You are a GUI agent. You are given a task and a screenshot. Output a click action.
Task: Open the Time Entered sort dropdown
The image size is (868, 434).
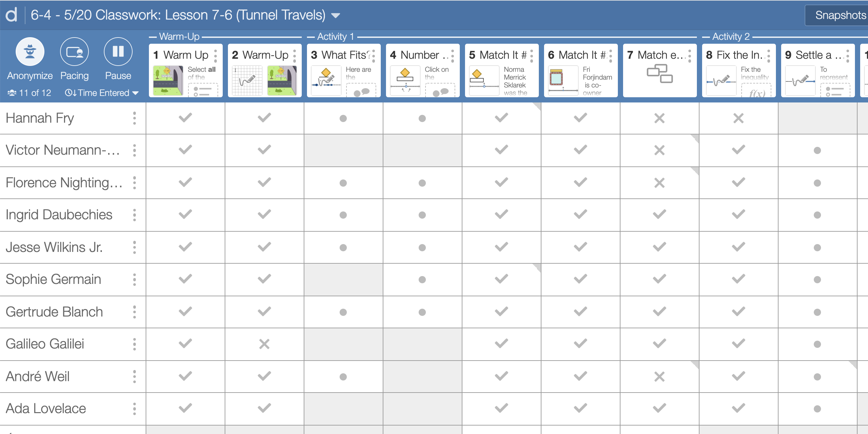tap(102, 93)
